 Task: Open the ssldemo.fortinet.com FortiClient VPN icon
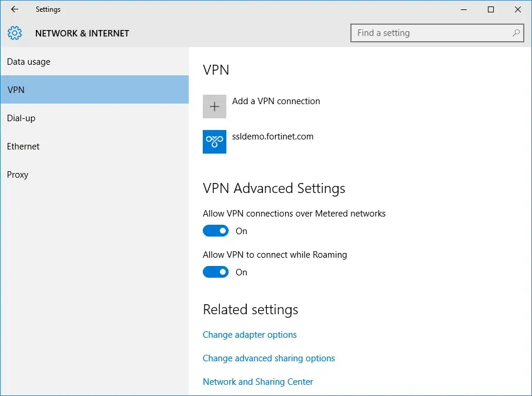214,142
